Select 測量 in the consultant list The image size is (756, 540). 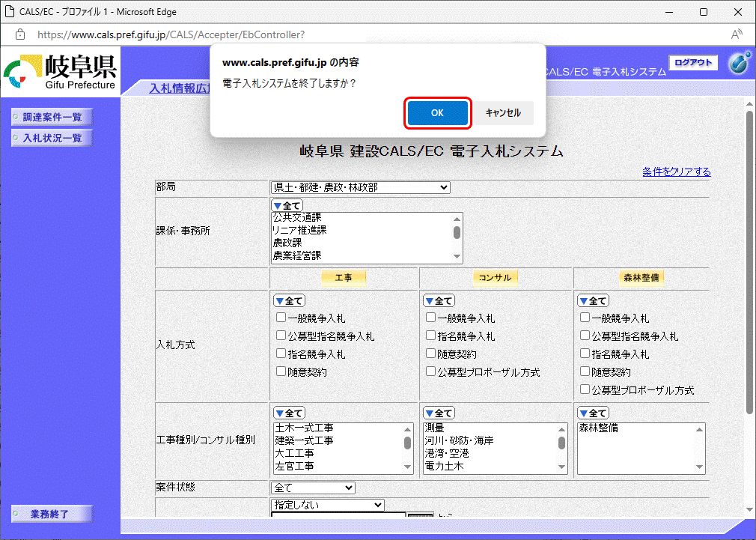(x=434, y=428)
